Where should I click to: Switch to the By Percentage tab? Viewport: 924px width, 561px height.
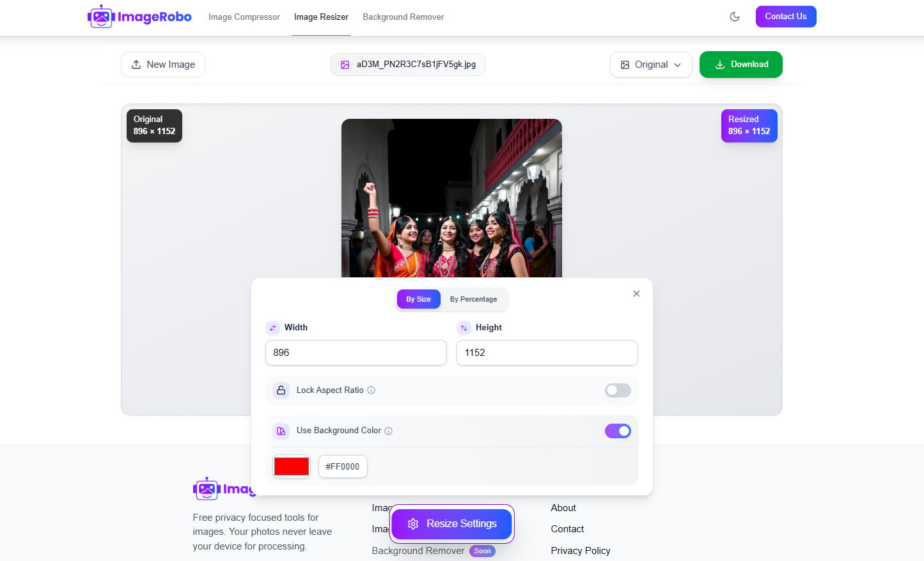(x=473, y=299)
